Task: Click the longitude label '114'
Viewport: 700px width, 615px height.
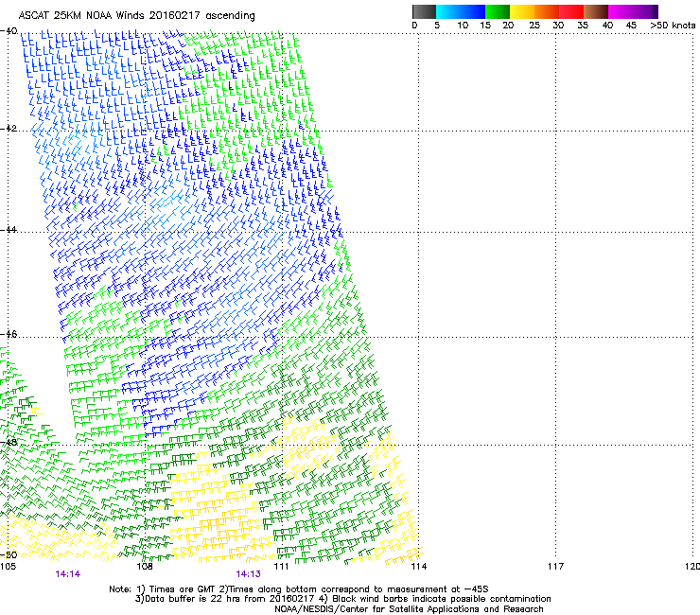Action: point(419,567)
